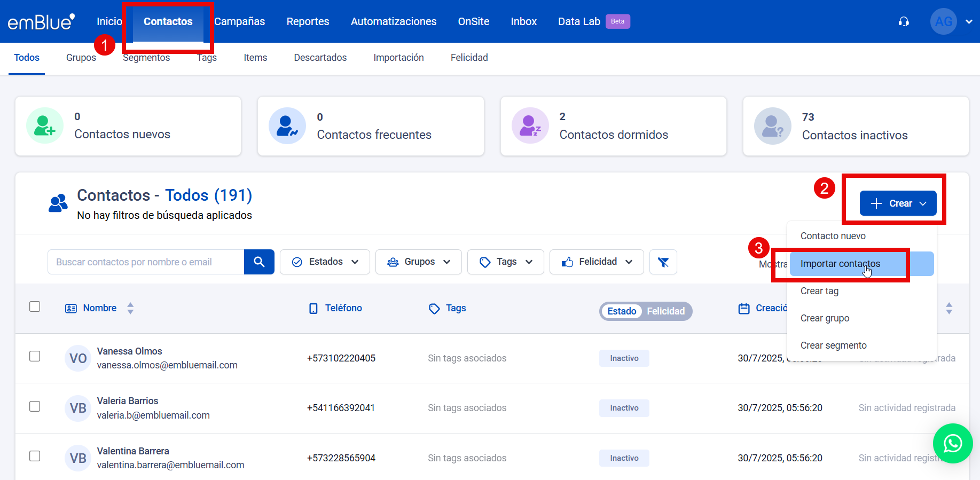Open the WhatsApp chat bubble
980x480 pixels.
pos(952,443)
